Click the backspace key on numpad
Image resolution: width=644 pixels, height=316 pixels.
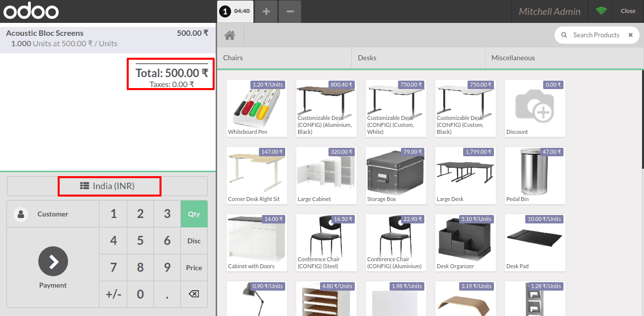point(194,294)
